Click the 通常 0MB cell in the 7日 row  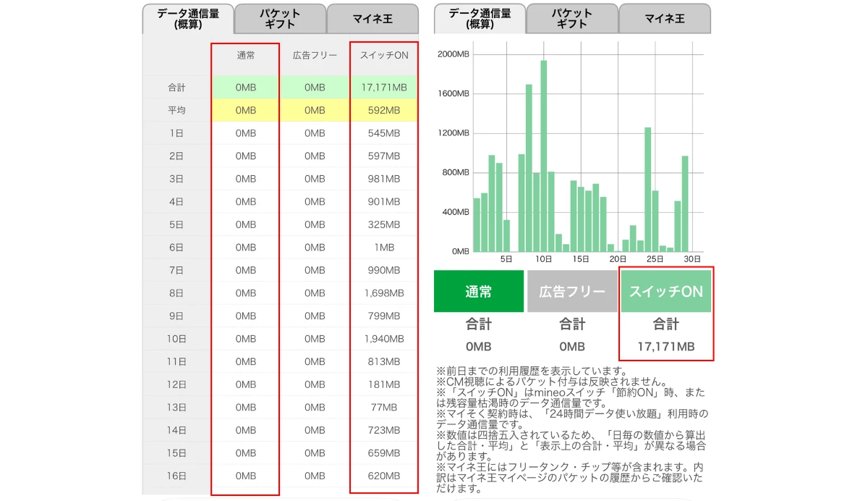tap(246, 270)
